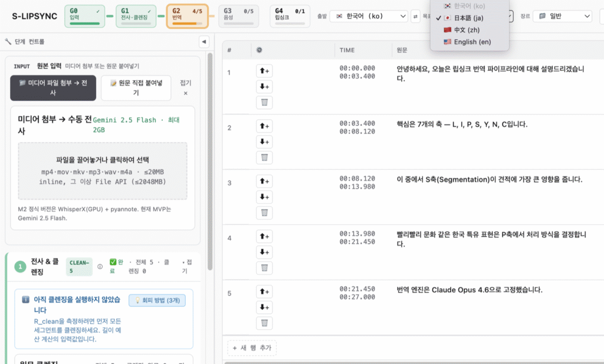Click the S-LIPSYNC app title
This screenshot has width=604, height=364.
click(x=34, y=16)
